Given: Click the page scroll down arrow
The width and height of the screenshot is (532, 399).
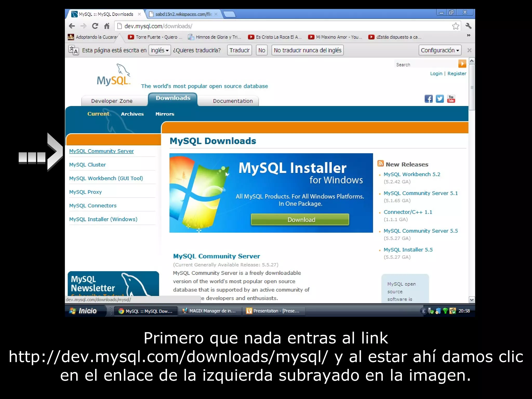Looking at the screenshot, I should (x=472, y=300).
